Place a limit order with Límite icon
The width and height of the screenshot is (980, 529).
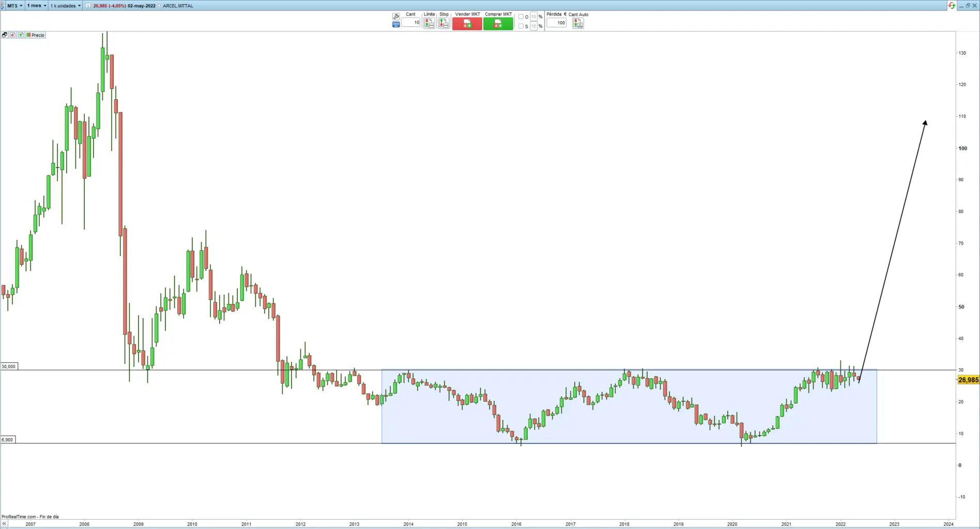pos(429,23)
